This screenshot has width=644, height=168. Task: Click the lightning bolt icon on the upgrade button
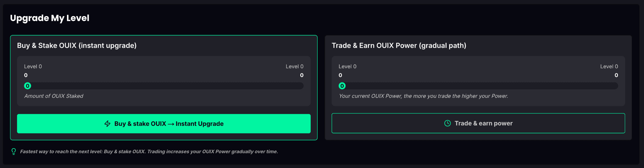[x=108, y=124]
